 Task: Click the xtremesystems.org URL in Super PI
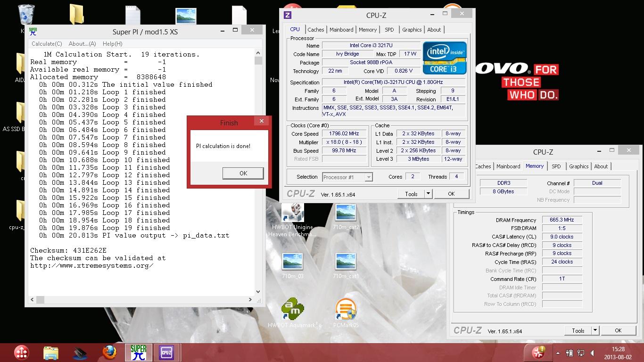point(92,265)
